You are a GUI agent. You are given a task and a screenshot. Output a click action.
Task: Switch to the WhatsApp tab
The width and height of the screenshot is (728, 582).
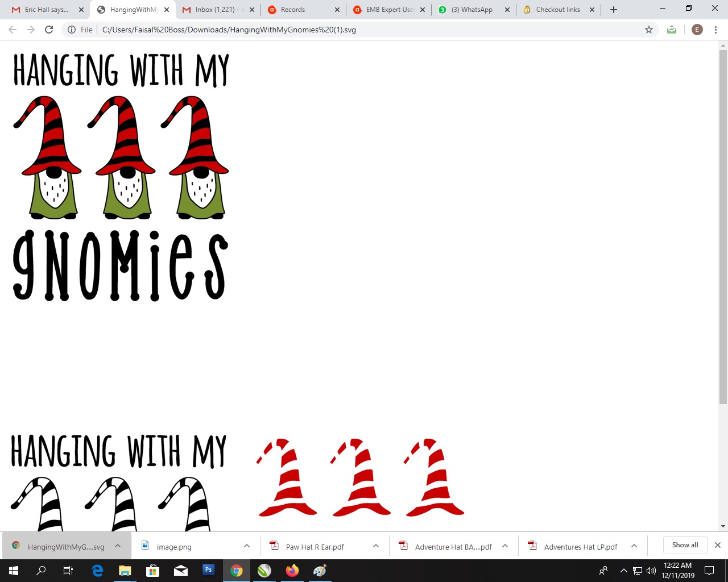click(472, 10)
